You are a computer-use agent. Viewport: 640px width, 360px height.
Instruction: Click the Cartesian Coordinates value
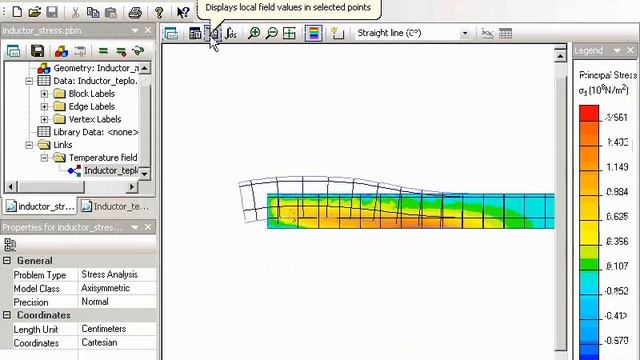coord(117,342)
